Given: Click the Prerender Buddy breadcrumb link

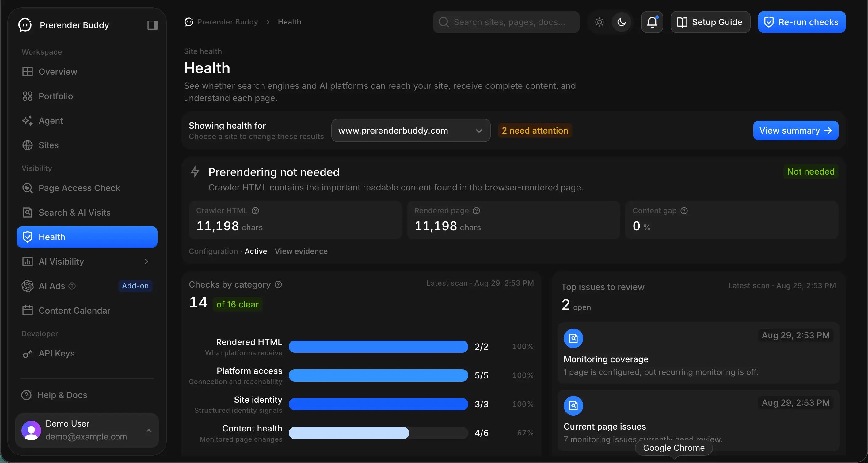Looking at the screenshot, I should pos(227,22).
